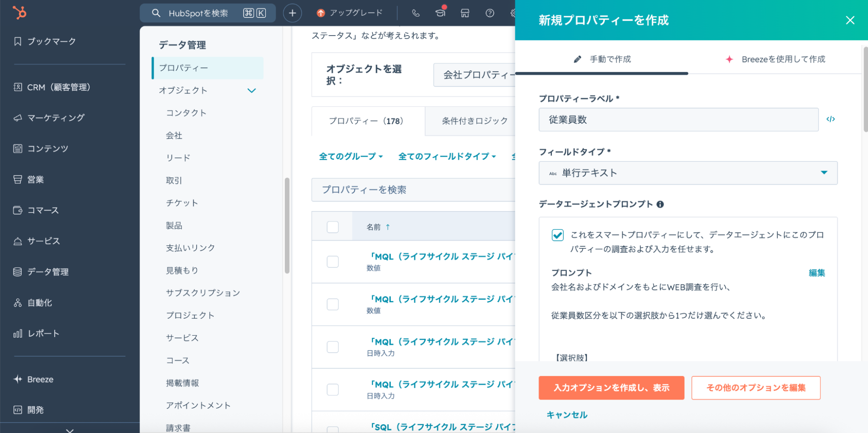Collapse the オブジェクト section chevron

coord(251,90)
